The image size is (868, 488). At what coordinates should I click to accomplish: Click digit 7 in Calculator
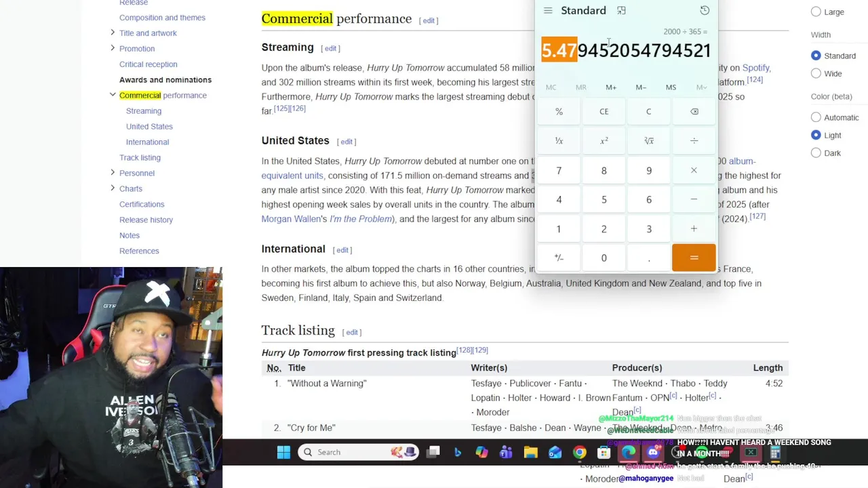pos(559,170)
